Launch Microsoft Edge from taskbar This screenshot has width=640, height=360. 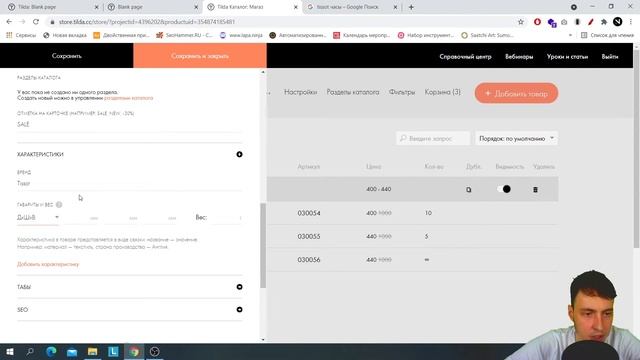click(x=51, y=352)
